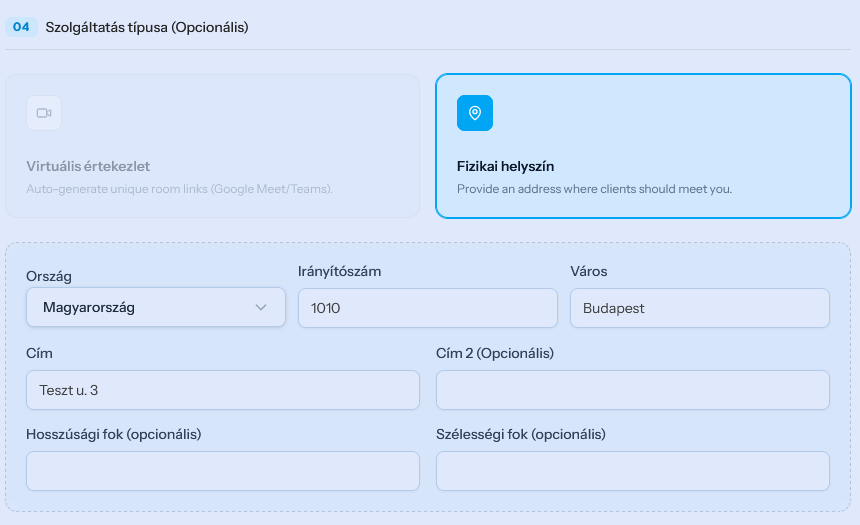Focus the empty Cím 2 (Opcionális) field

point(633,390)
